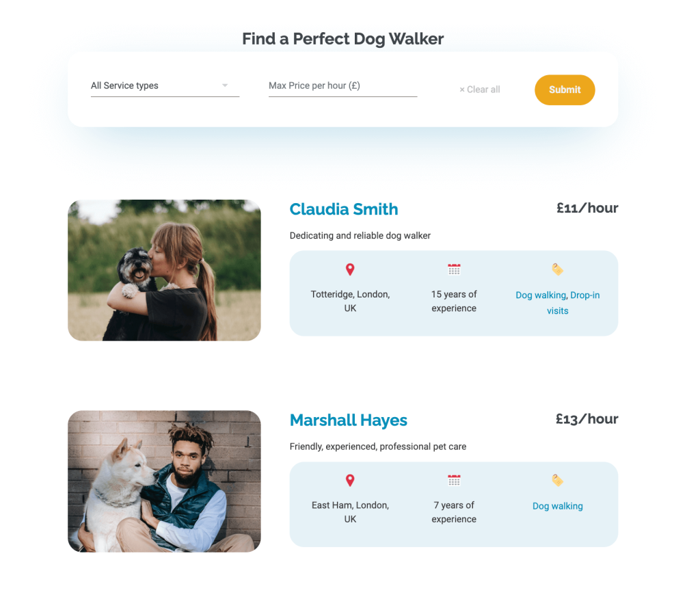Click calendar icon above 15 years of experience
Screen dimensions: 700x601
click(454, 269)
